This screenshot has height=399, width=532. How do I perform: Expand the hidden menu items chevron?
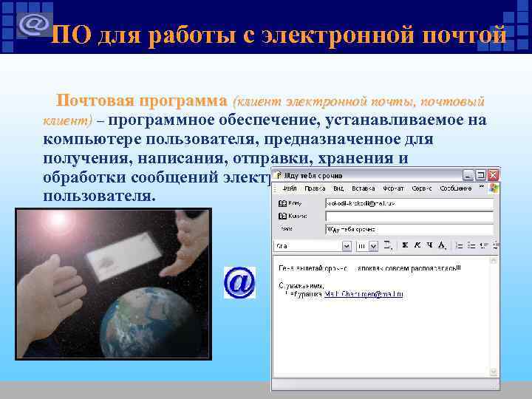click(x=481, y=187)
